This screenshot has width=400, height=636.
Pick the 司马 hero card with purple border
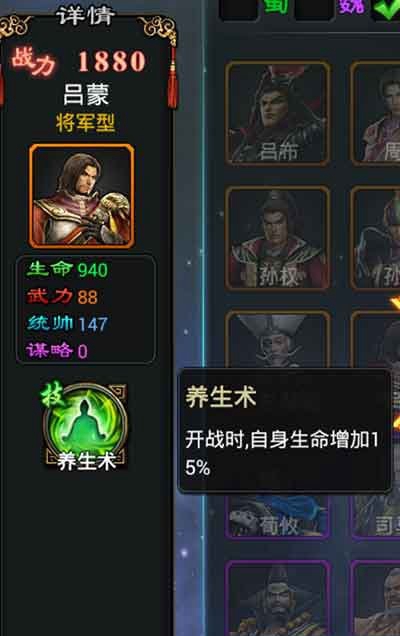click(375, 517)
